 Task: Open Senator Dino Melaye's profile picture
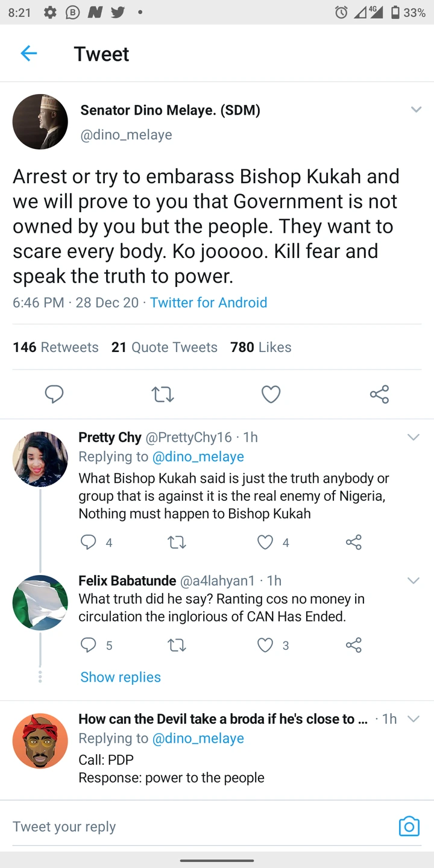point(40,122)
